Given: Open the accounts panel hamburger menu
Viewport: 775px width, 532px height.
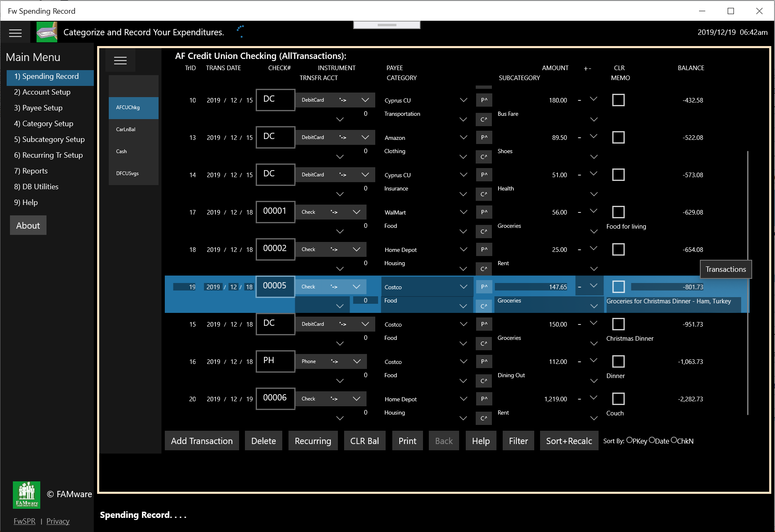Looking at the screenshot, I should click(x=120, y=61).
